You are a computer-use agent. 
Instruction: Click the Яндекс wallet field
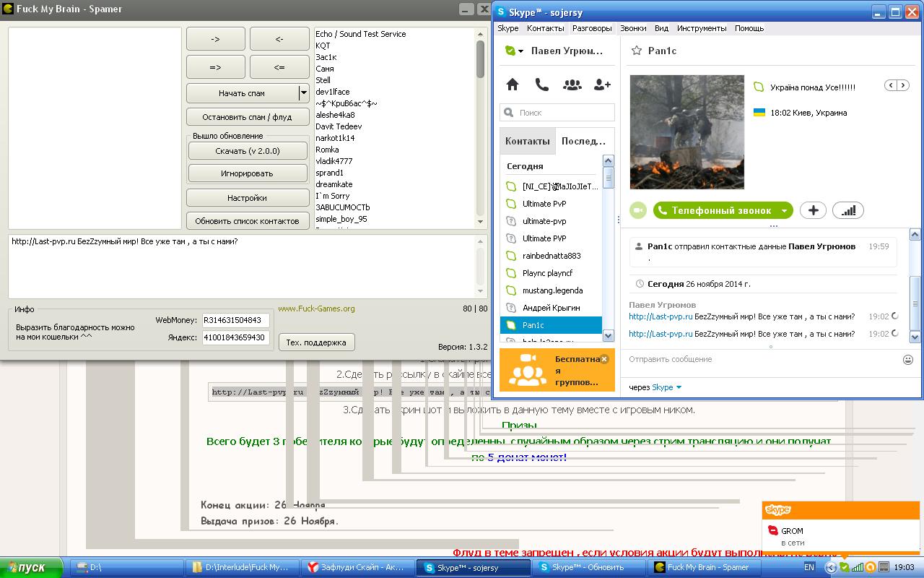(236, 337)
